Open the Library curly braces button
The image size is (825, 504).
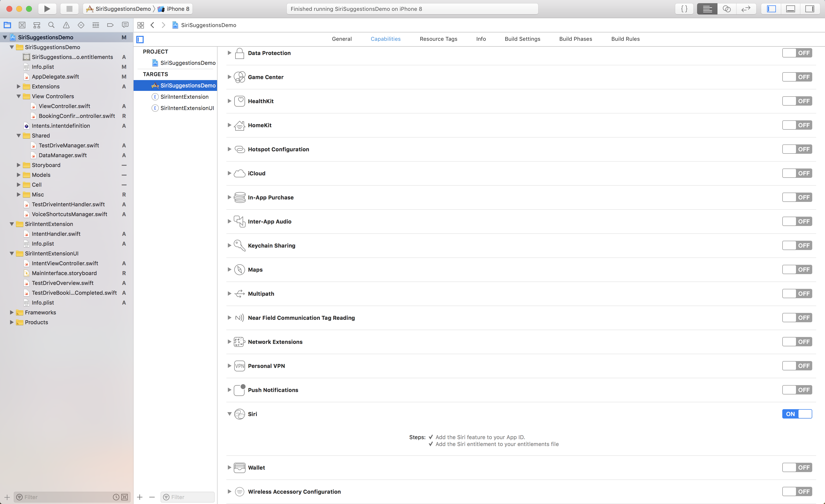tap(684, 9)
